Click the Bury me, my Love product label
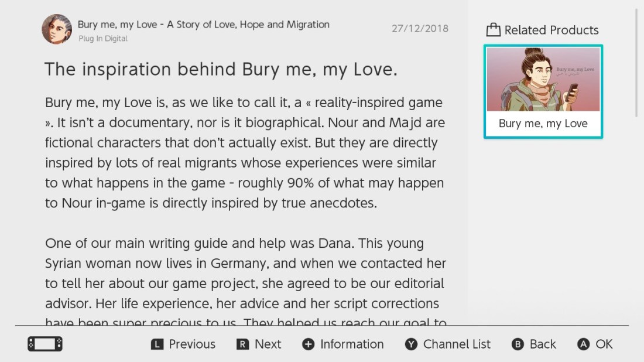The image size is (644, 362). coord(543,124)
